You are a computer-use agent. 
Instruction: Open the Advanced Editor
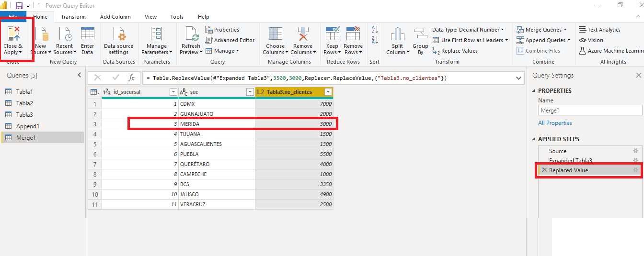230,40
